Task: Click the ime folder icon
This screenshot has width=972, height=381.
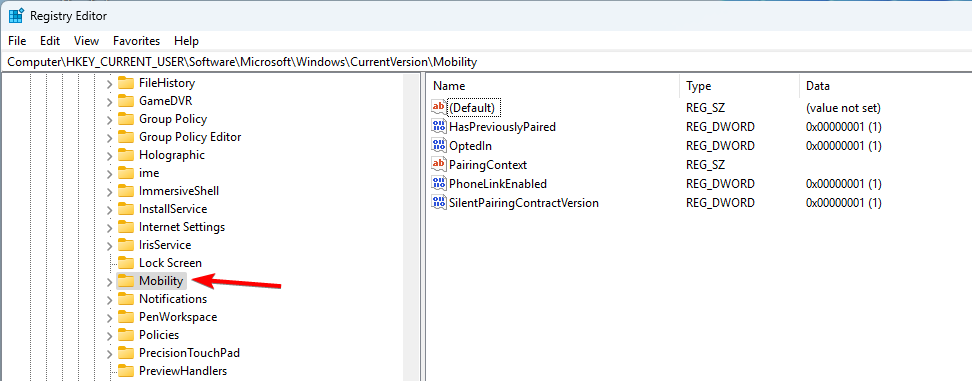Action: tap(126, 173)
